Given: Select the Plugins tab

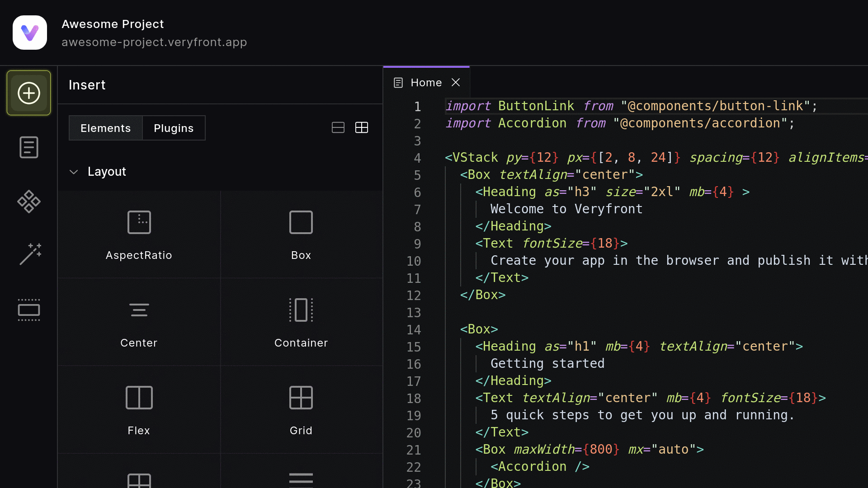Looking at the screenshot, I should click(x=174, y=128).
